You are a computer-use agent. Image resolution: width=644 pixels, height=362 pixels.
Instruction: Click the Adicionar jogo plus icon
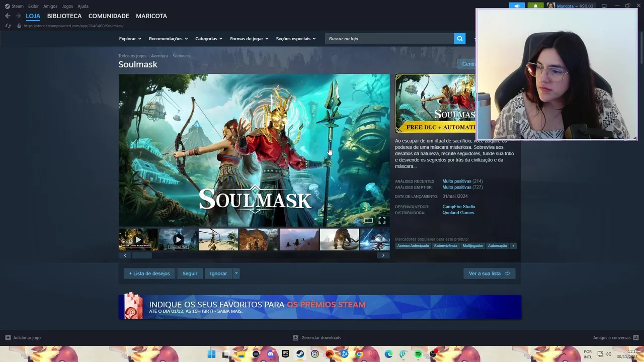(x=8, y=338)
